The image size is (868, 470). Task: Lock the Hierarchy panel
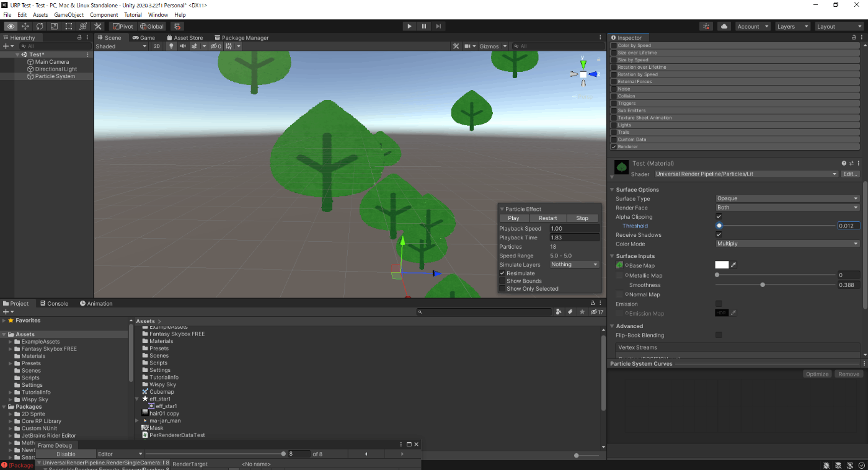79,37
